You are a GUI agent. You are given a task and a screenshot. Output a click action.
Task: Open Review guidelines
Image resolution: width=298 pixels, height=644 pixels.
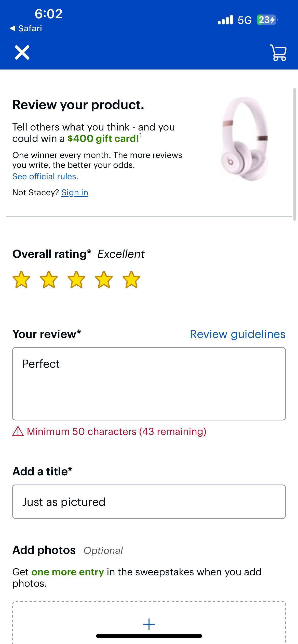(x=238, y=334)
